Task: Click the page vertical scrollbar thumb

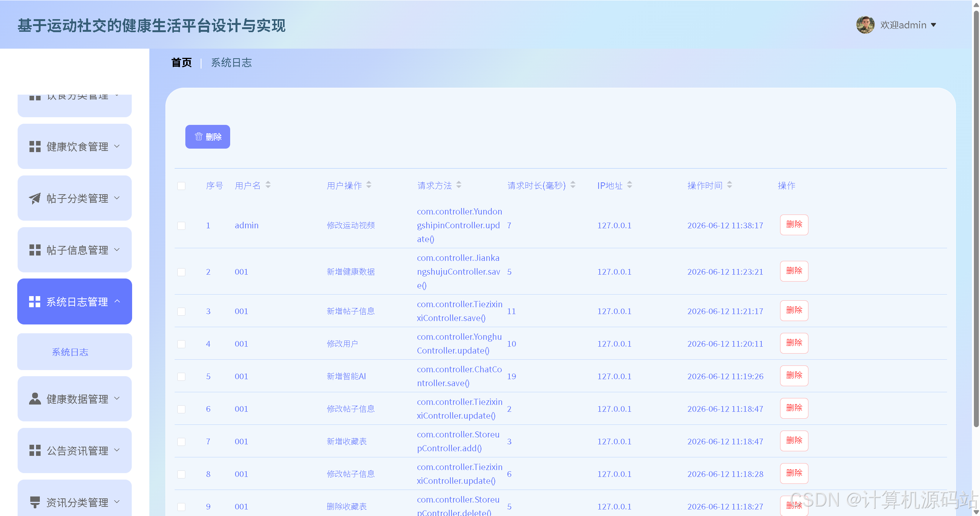Action: pos(976,218)
